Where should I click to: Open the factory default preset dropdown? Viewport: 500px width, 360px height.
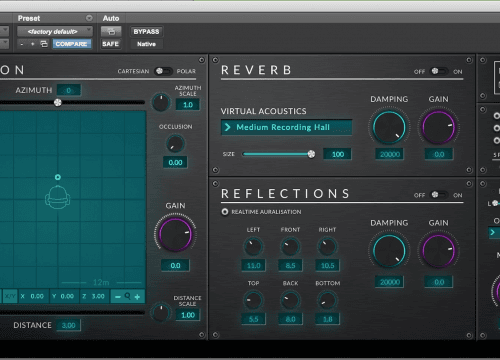pos(55,31)
